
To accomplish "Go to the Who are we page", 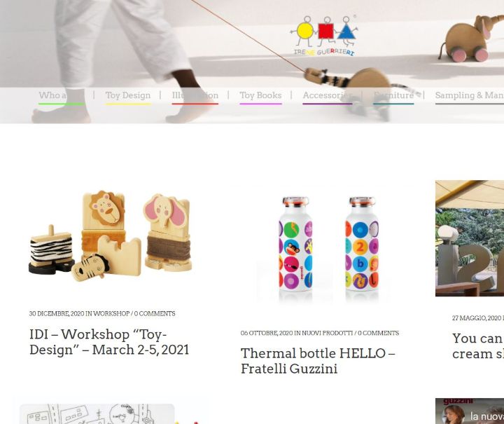I will coord(62,95).
